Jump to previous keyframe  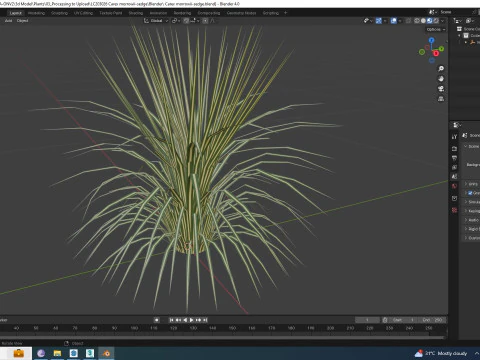(x=178, y=320)
